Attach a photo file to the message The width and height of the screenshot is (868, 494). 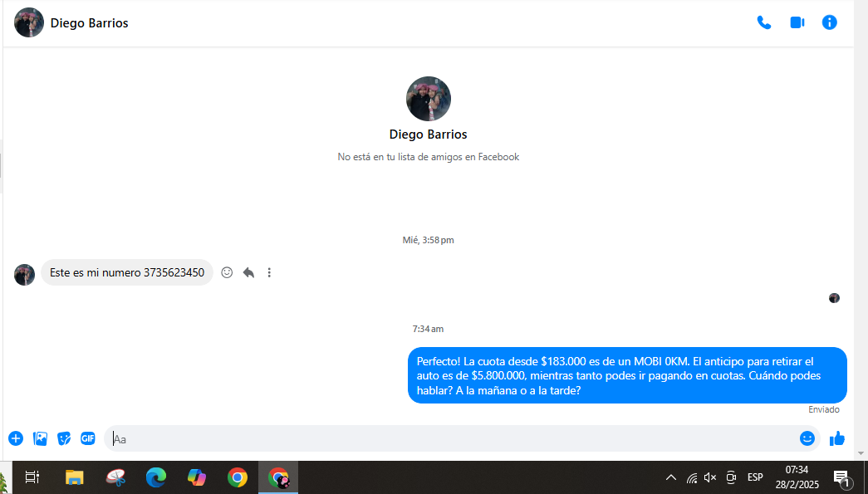click(x=40, y=438)
